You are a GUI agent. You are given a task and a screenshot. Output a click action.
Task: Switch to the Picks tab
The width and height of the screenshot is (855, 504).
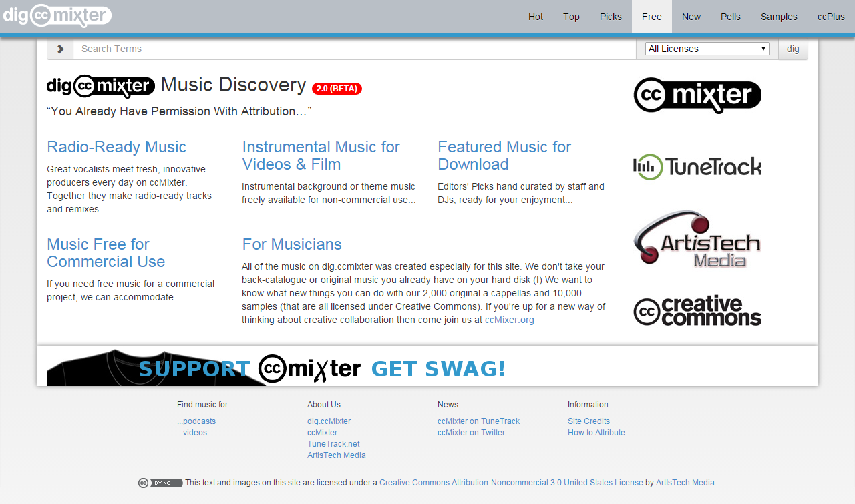point(611,17)
